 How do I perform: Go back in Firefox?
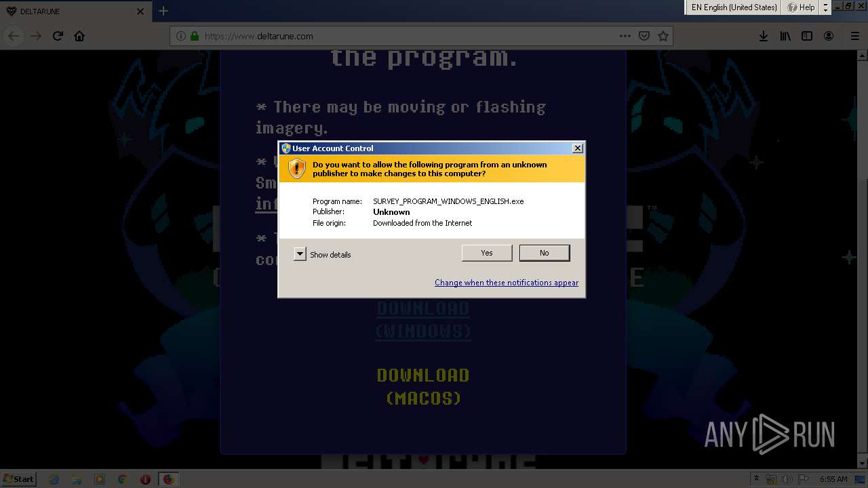(x=14, y=36)
